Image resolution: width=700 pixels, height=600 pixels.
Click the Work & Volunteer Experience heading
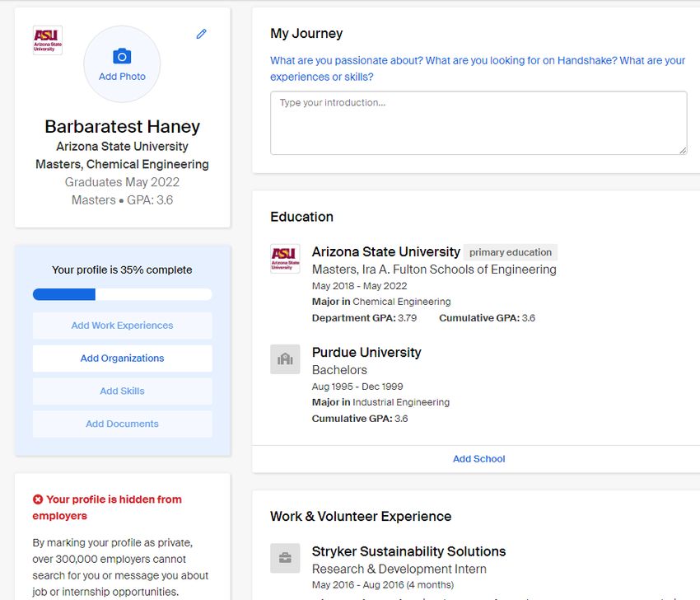pyautogui.click(x=361, y=517)
